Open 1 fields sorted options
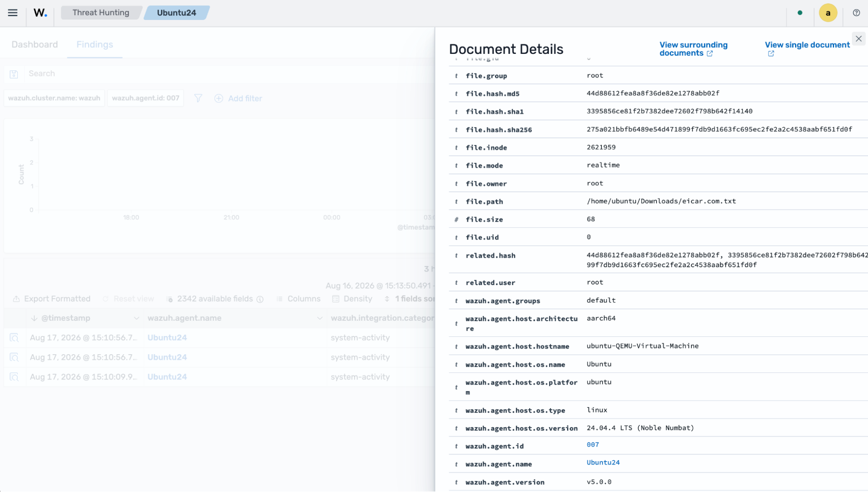The image size is (868, 492). coord(409,299)
